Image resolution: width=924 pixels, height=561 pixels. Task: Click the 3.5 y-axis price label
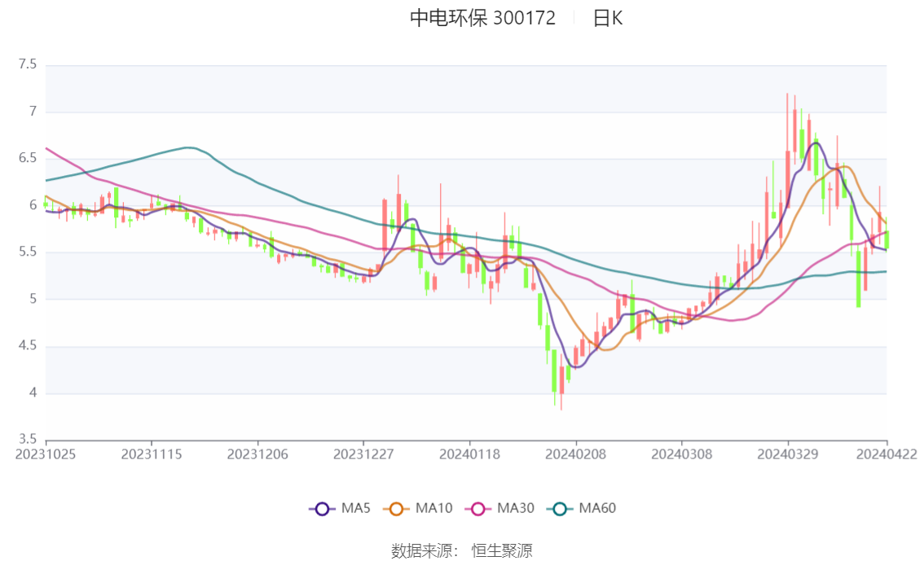click(x=28, y=439)
